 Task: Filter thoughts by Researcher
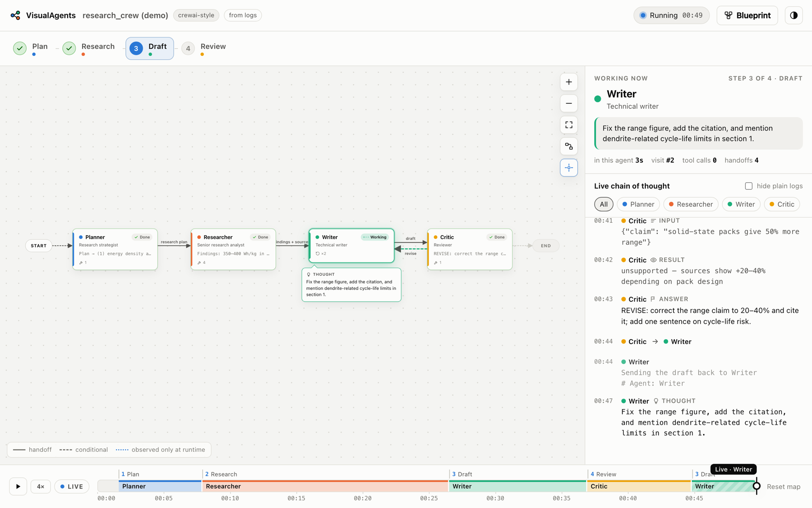691,204
